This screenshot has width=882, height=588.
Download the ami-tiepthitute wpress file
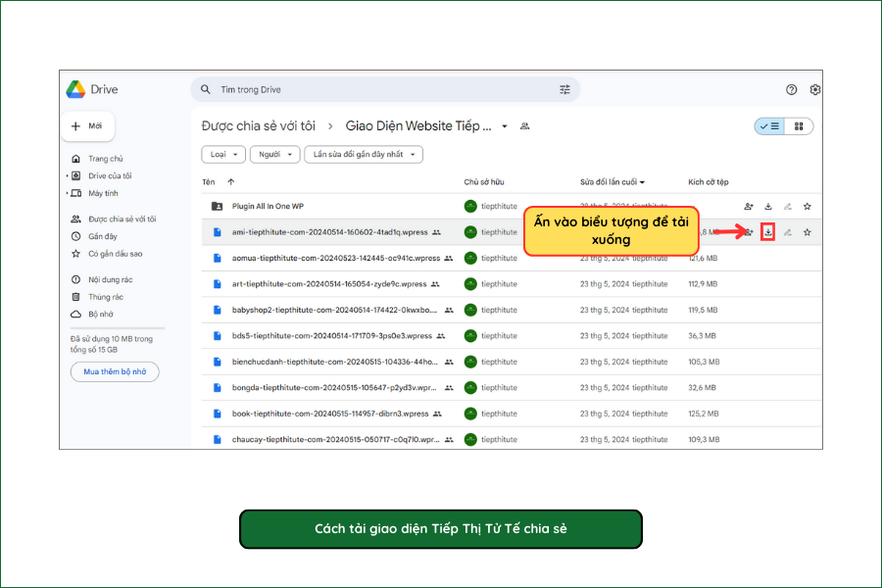click(767, 232)
